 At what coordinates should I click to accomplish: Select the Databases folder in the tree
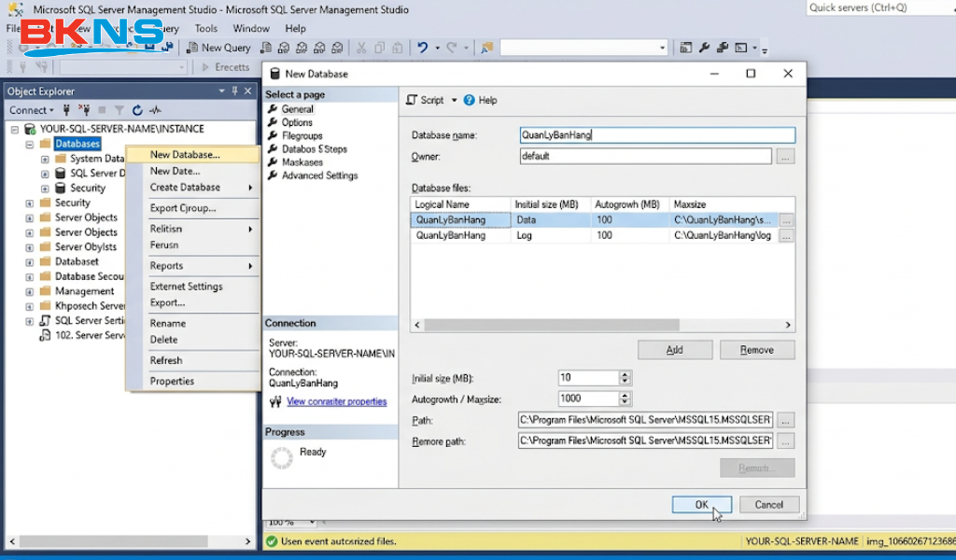coord(77,144)
